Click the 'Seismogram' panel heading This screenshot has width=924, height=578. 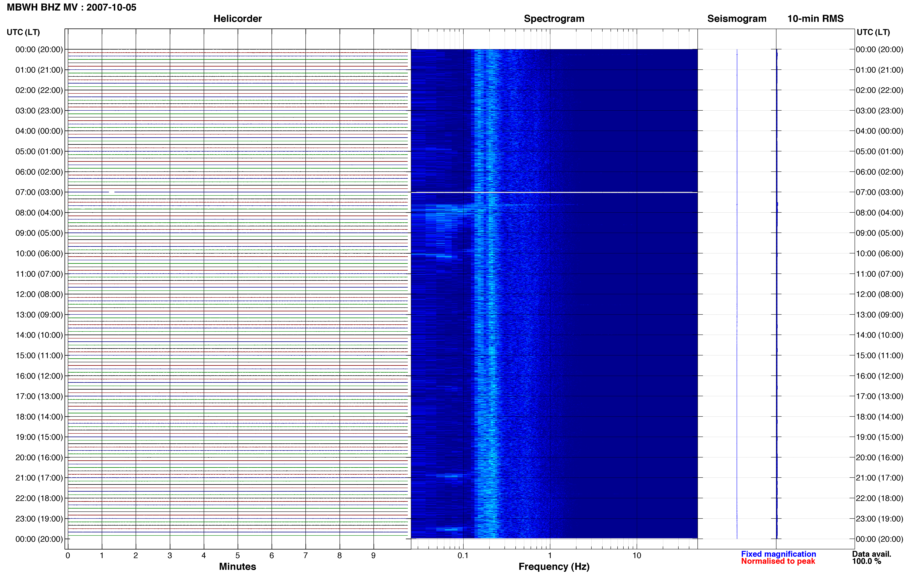click(737, 19)
